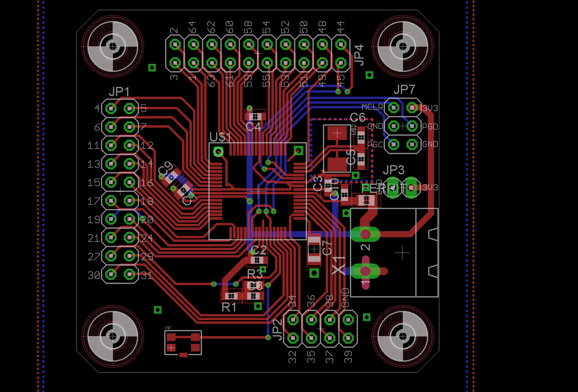Select the C4 capacitor footprint

click(x=255, y=117)
